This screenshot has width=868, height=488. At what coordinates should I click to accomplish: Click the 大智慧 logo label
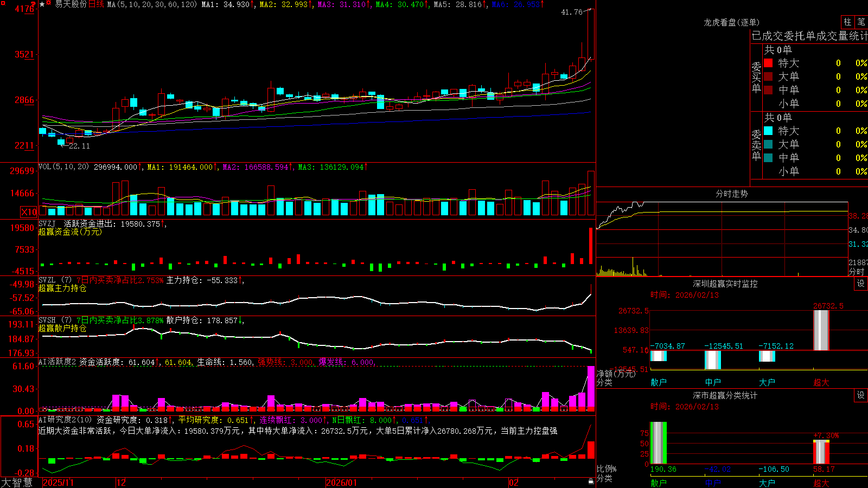tap(17, 483)
